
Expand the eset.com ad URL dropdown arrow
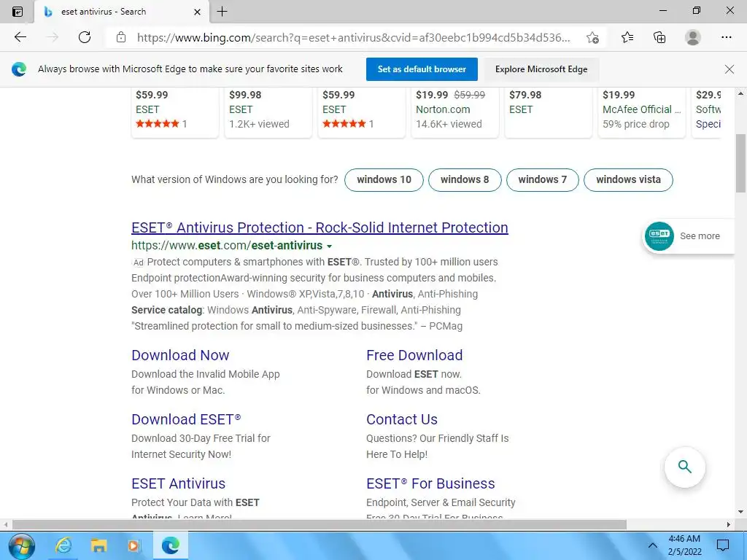(329, 246)
